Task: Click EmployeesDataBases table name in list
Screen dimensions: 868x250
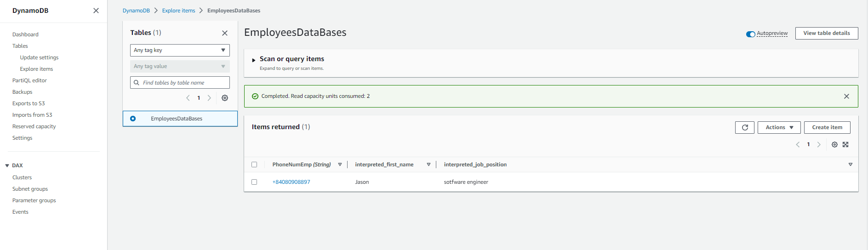Action: pyautogui.click(x=177, y=119)
